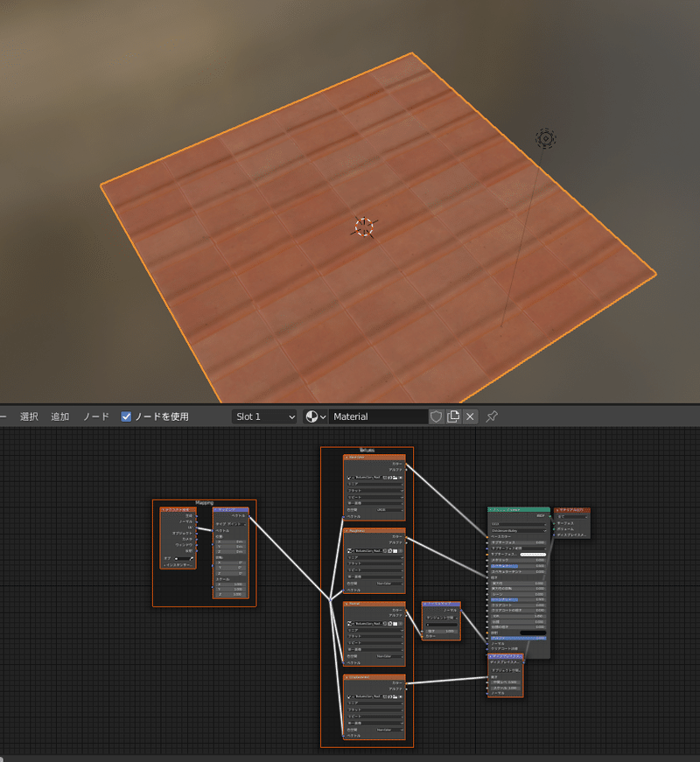This screenshot has width=700, height=762.
Task: Open the Christensen-Burley dropdown in Principled BSDF
Action: click(x=518, y=531)
